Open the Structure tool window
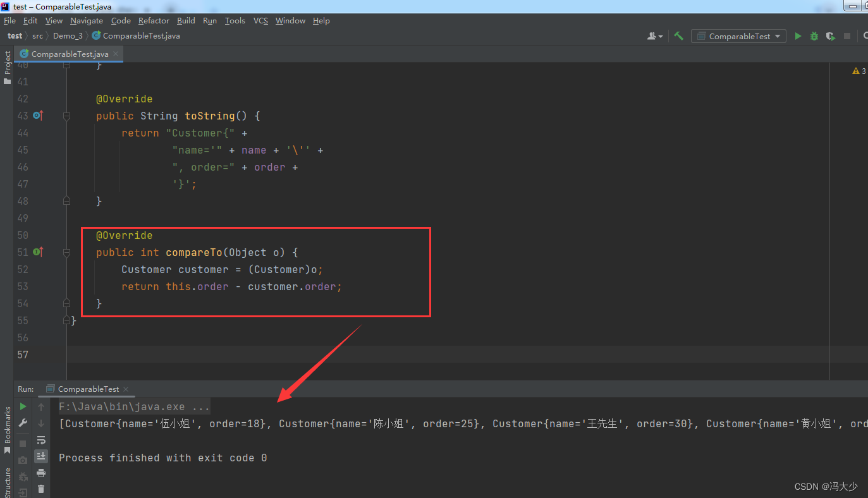 click(7, 482)
